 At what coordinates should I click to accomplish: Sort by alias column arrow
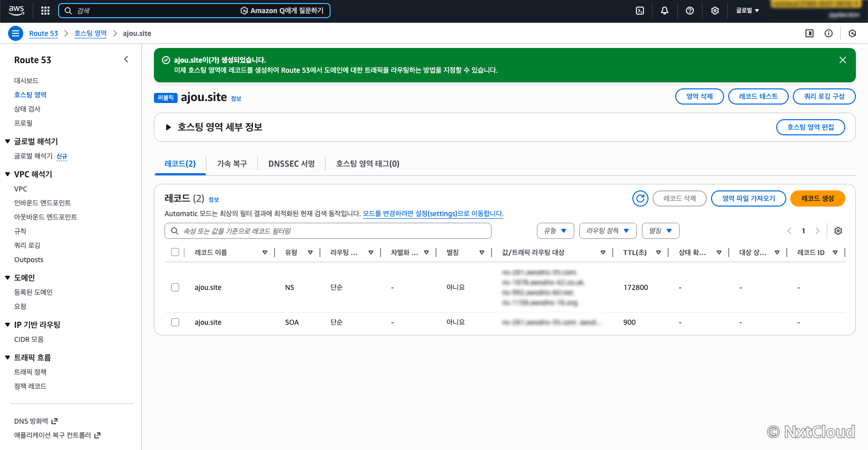482,253
